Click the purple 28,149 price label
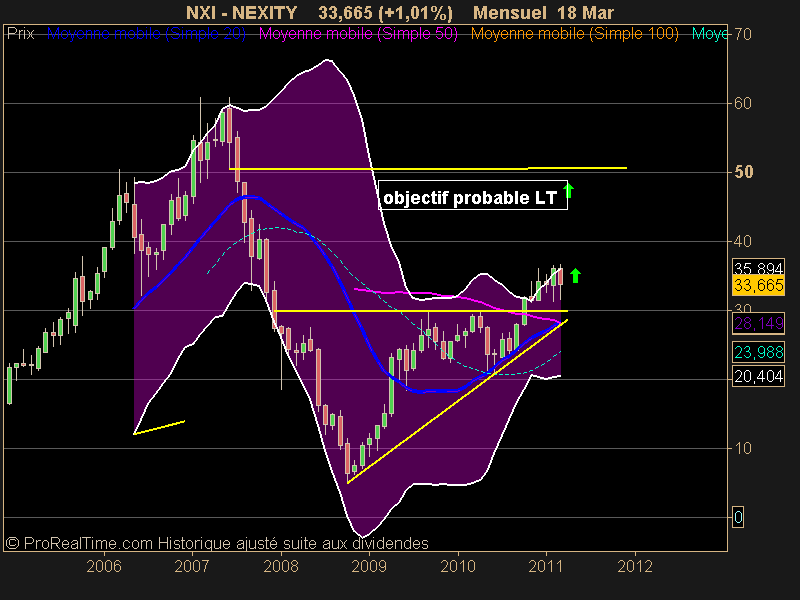Screen dimensions: 800x600 (x=758, y=323)
